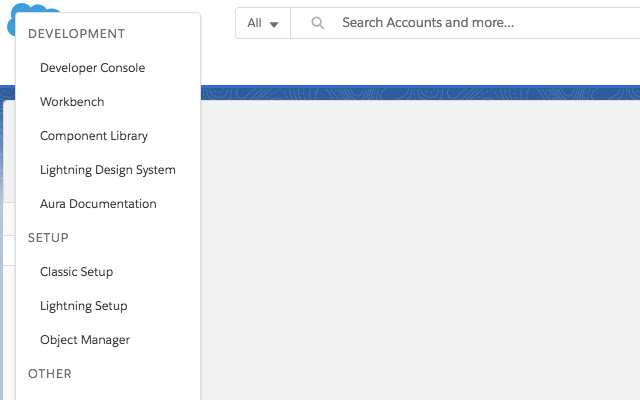Click the magnifying glass search icon
The image size is (640, 400).
pos(318,22)
